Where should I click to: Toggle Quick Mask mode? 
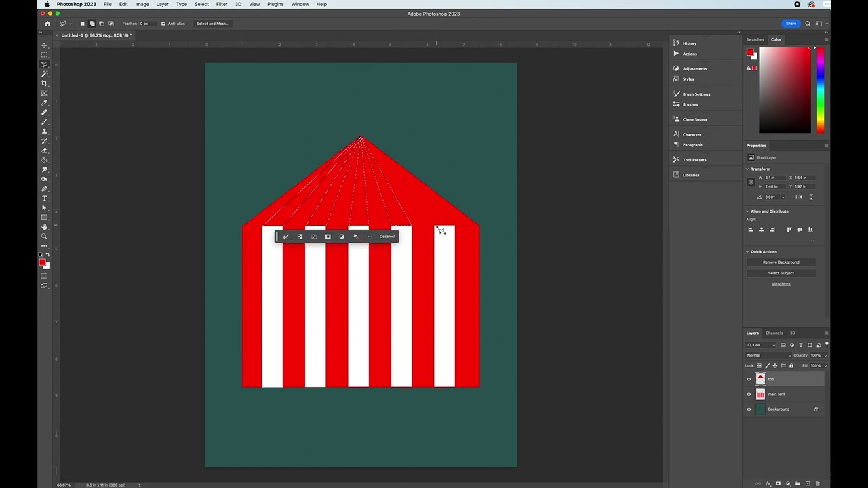[x=45, y=276]
